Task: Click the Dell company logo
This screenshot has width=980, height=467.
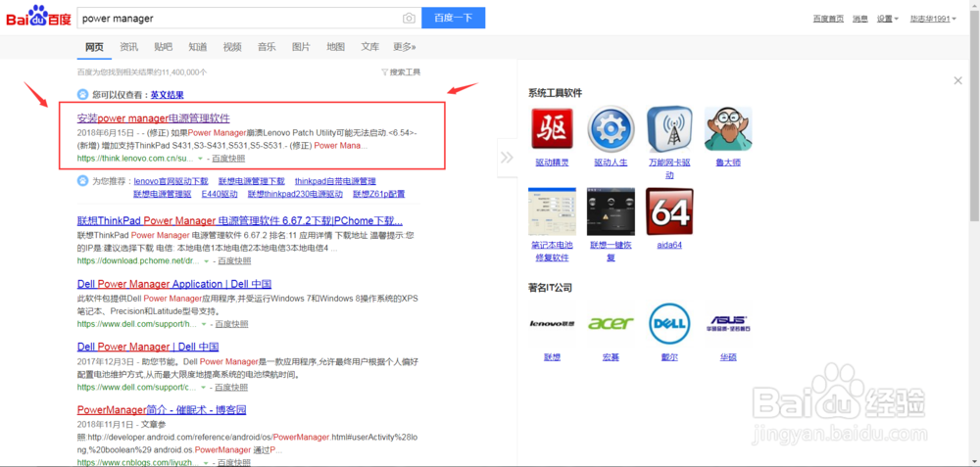Action: pyautogui.click(x=669, y=323)
